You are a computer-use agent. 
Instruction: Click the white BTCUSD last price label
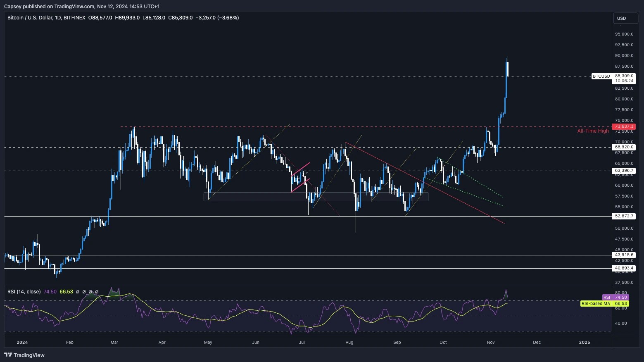[x=601, y=76]
